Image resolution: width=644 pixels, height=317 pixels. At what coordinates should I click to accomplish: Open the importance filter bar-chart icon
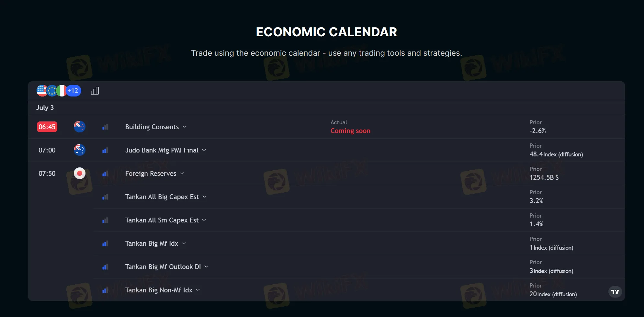point(95,91)
